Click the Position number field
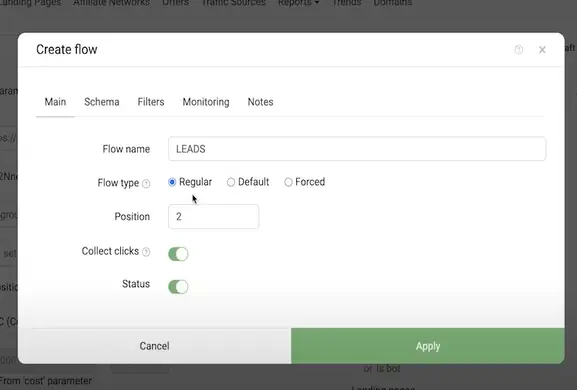This screenshot has width=577, height=390. pyautogui.click(x=213, y=216)
